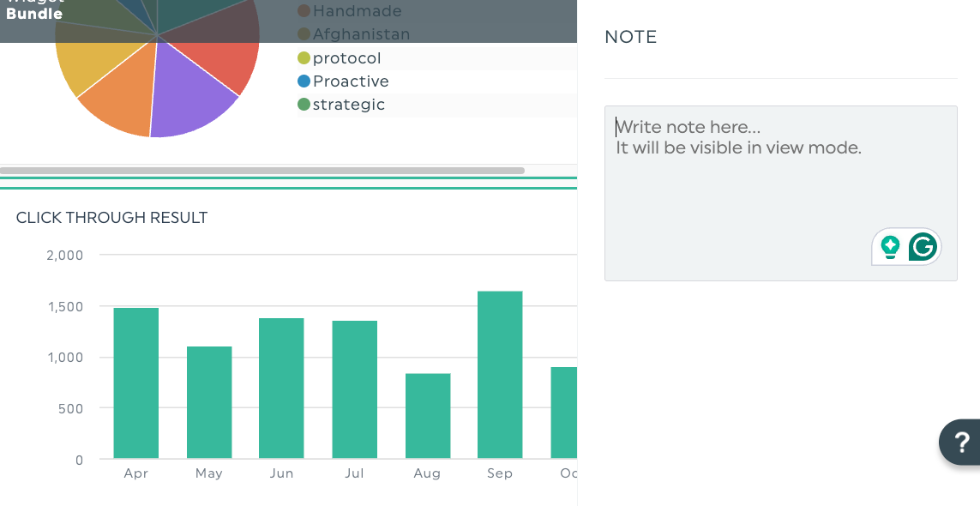Viewport: 980px width, 506px height.
Task: Toggle the strategic series in the legend
Action: pos(349,105)
